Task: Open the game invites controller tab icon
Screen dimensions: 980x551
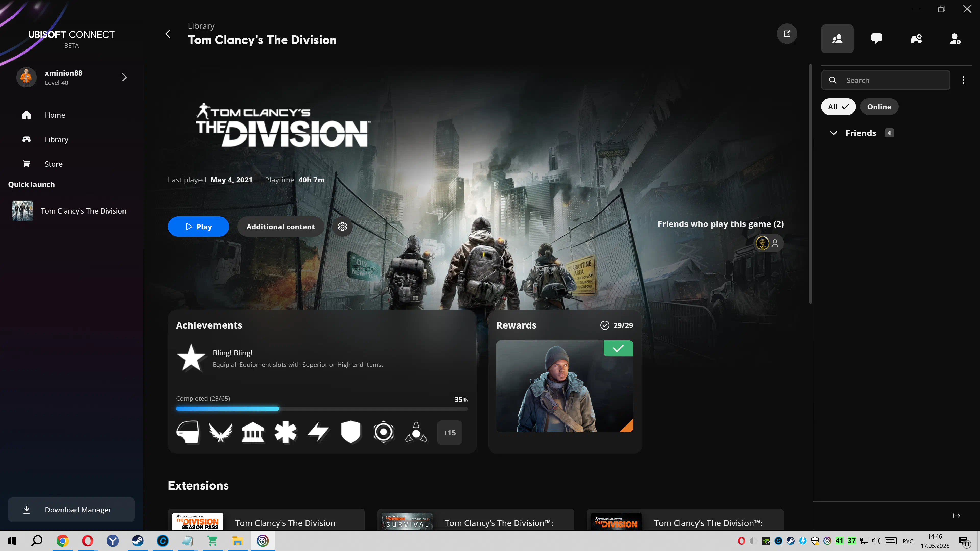Action: [x=916, y=39]
